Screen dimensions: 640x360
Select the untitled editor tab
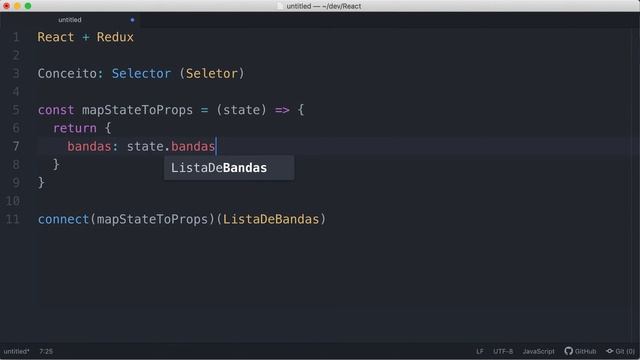70,20
